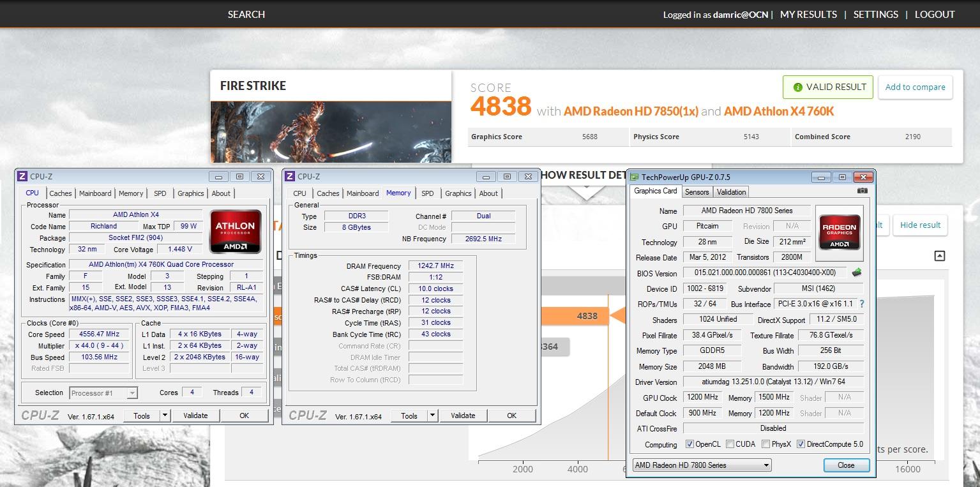Open Tools dropdown arrow in Memory tab window
The image size is (980, 487).
click(432, 416)
